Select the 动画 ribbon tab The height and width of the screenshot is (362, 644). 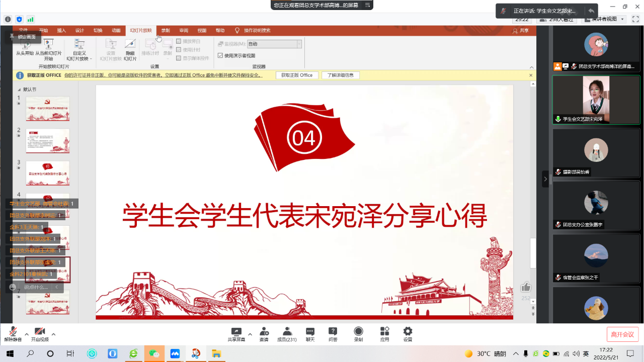click(x=116, y=31)
